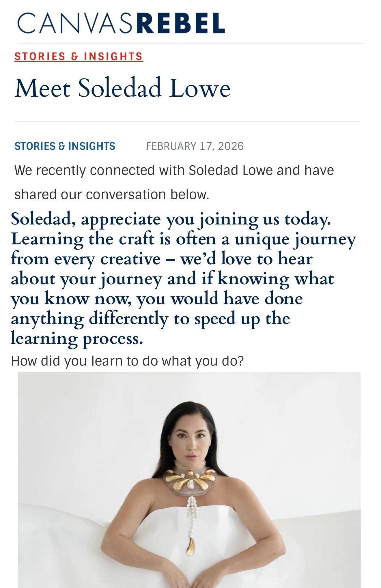Click the 'Learning the craft' heading line
381x588 pixels.
coord(183,239)
